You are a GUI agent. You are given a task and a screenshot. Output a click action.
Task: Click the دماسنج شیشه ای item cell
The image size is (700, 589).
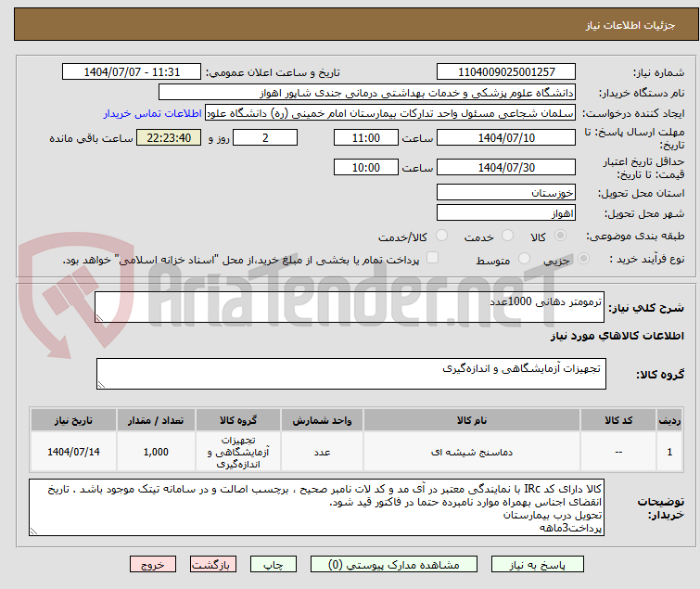coord(472,452)
